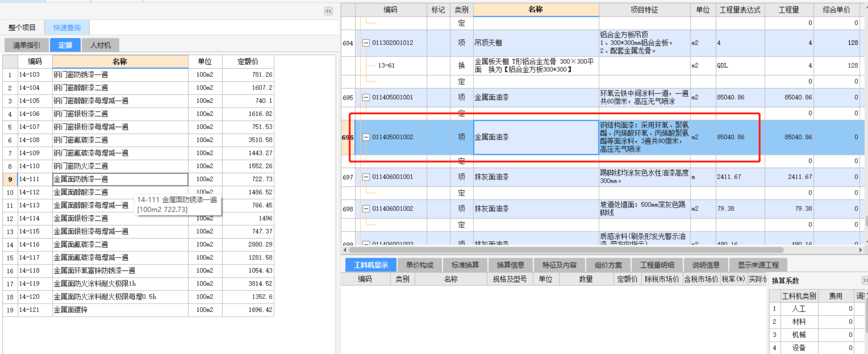Select quota row 14-108 钢门窗氟碳漆二遍
This screenshot has width=868, height=354.
138,140
